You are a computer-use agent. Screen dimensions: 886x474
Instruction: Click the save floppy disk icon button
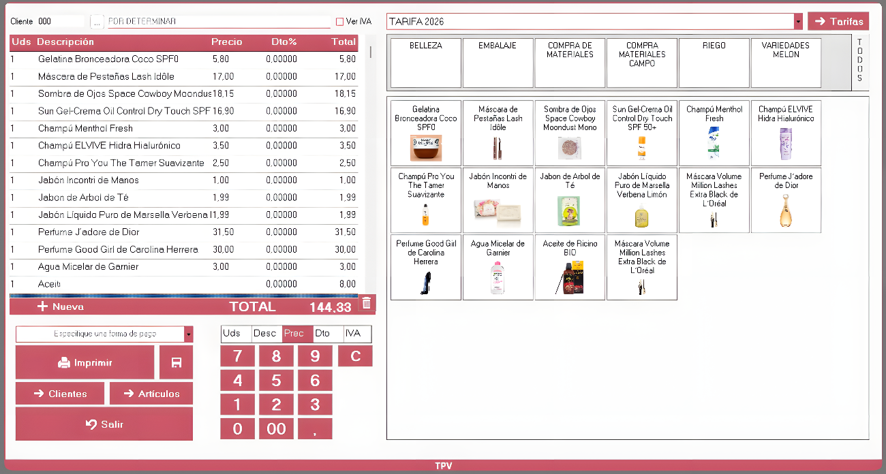click(176, 362)
